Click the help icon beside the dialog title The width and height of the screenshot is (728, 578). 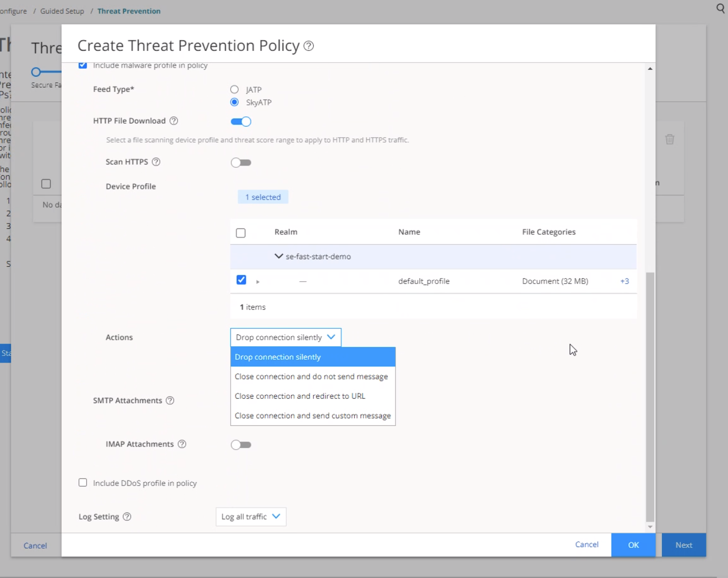308,46
